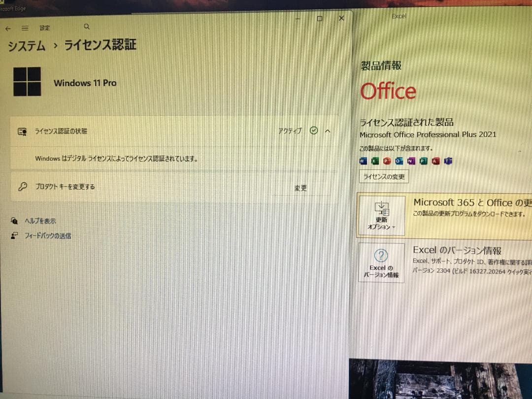Select the Excel icon in included products
This screenshot has width=532, height=399.
pos(375,161)
